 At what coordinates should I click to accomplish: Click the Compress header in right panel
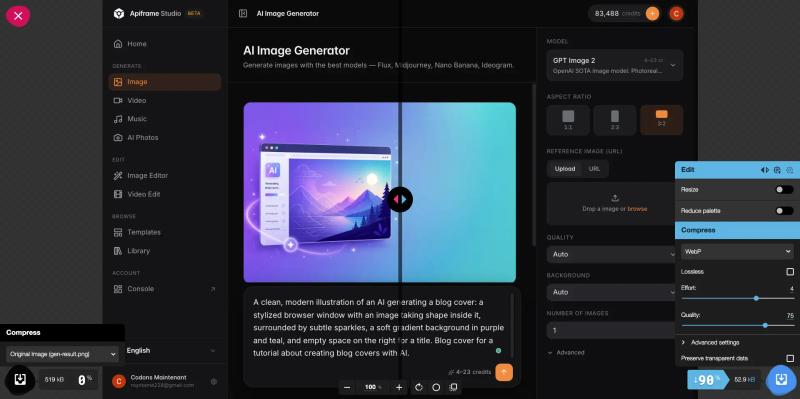(737, 230)
